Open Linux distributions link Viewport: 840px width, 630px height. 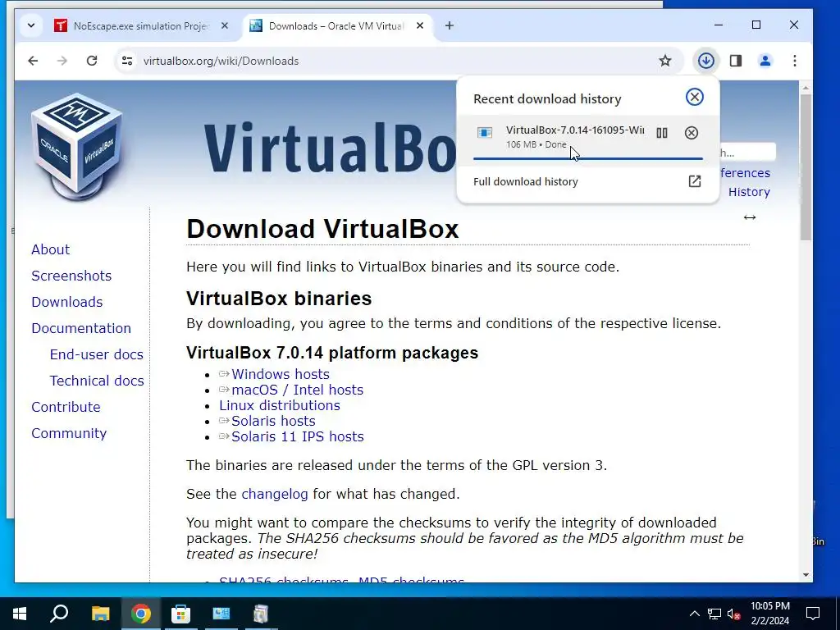pyautogui.click(x=280, y=405)
